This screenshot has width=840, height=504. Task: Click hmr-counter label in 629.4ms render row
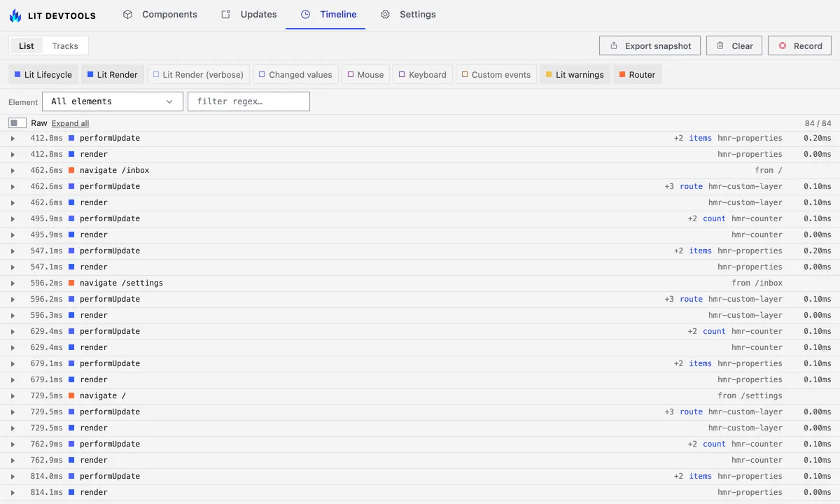[x=757, y=347]
